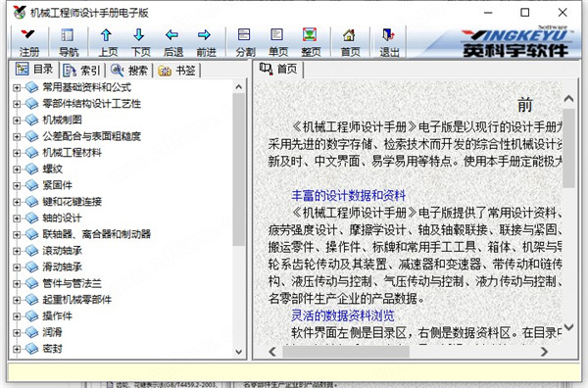Image resolution: width=588 pixels, height=388 pixels.
Task: Select 机械制图 in the contents tree
Action: [x=62, y=120]
